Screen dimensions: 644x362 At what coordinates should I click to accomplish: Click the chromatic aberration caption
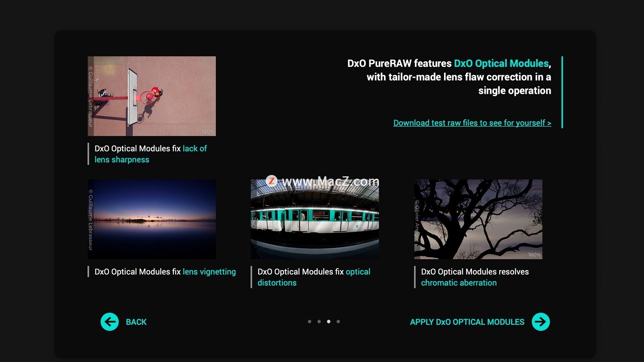pos(475,277)
